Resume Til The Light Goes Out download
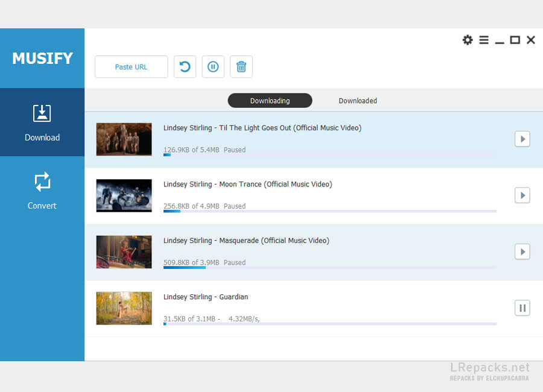The height and width of the screenshot is (392, 543). click(522, 139)
